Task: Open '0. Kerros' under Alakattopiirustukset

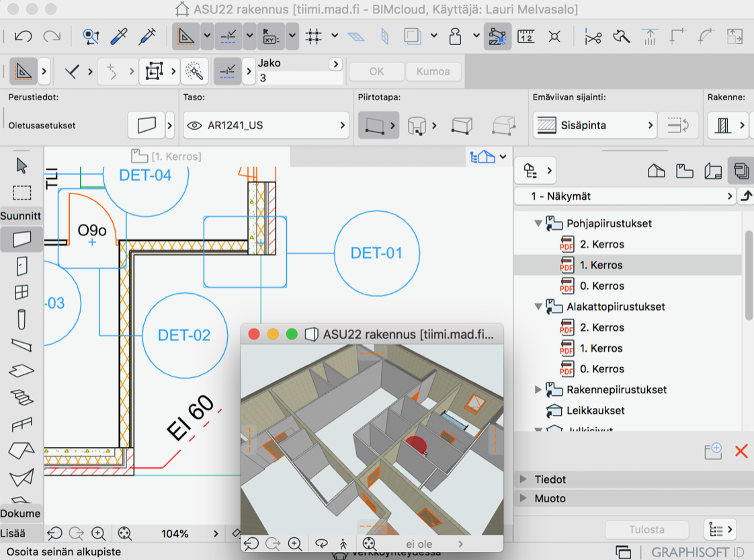Action: (601, 369)
